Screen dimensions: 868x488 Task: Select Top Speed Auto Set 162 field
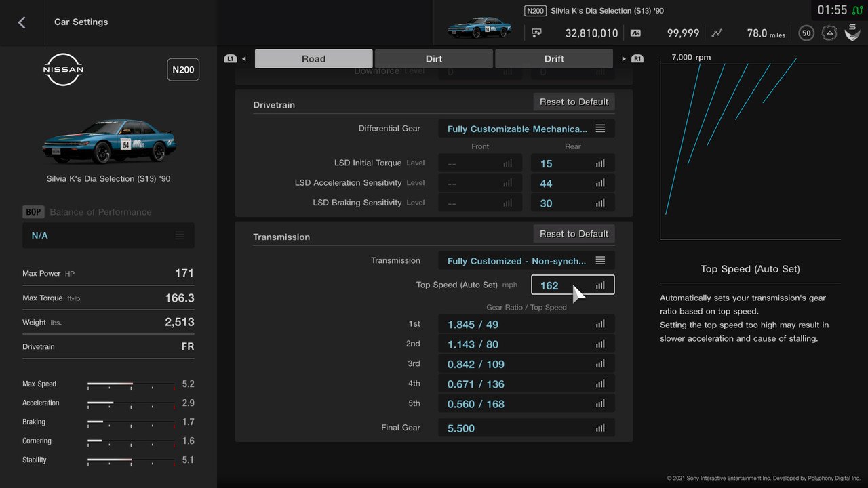[x=573, y=285]
